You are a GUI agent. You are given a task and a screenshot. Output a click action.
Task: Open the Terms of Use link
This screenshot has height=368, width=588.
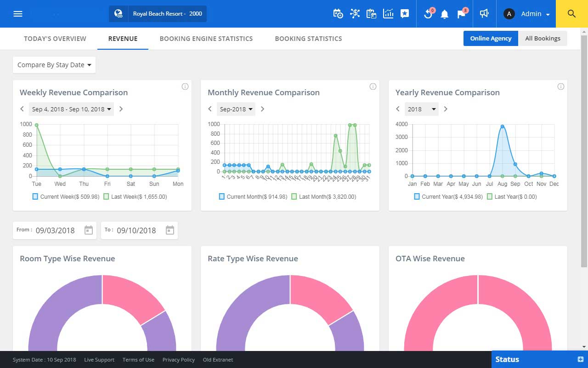(x=138, y=360)
